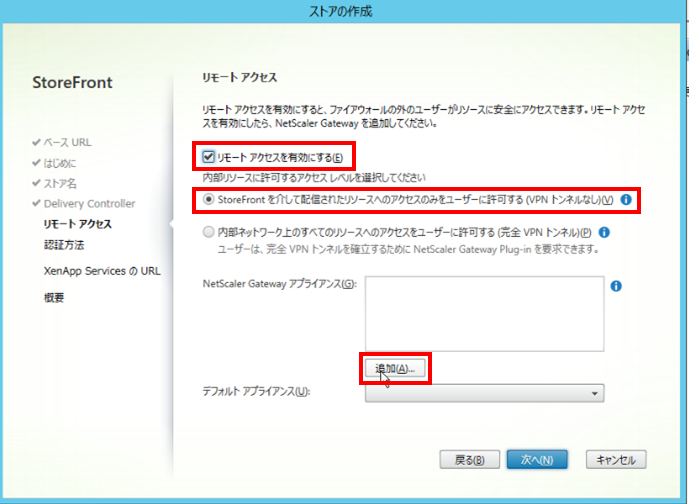This screenshot has height=504, width=689.
Task: Click info icon beside 完全 VPN トンネル option
Action: coord(604,232)
